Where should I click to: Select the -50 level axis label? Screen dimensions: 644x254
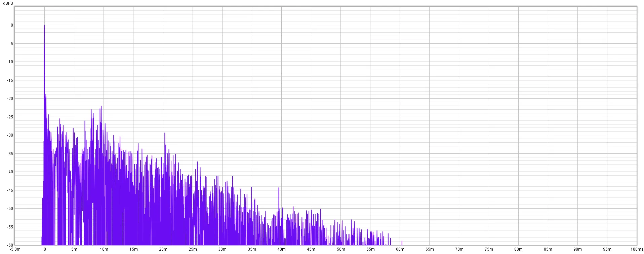pos(10,209)
